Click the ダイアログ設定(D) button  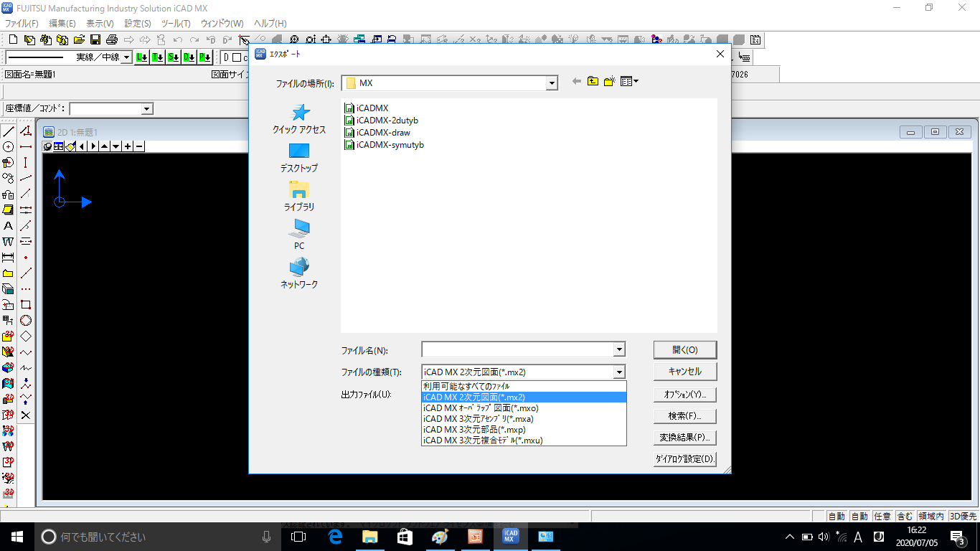click(685, 459)
